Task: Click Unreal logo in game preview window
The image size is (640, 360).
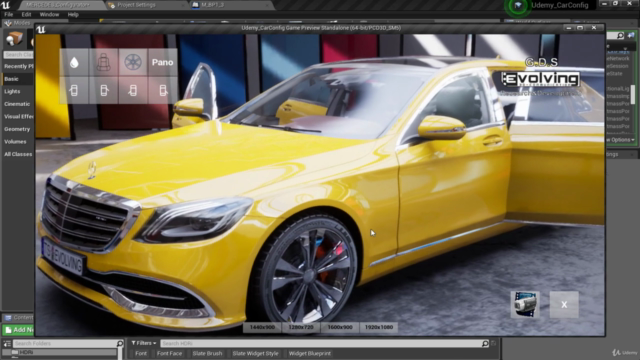Action: point(41,29)
